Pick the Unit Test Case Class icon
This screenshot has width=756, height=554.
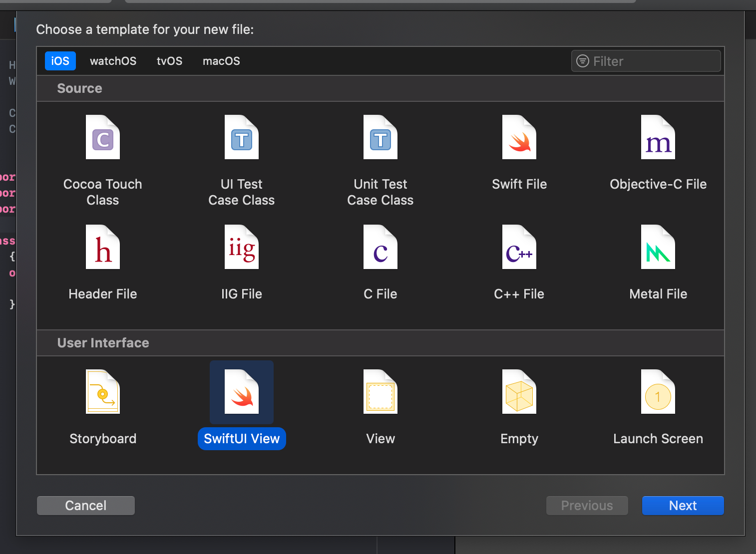pyautogui.click(x=380, y=137)
